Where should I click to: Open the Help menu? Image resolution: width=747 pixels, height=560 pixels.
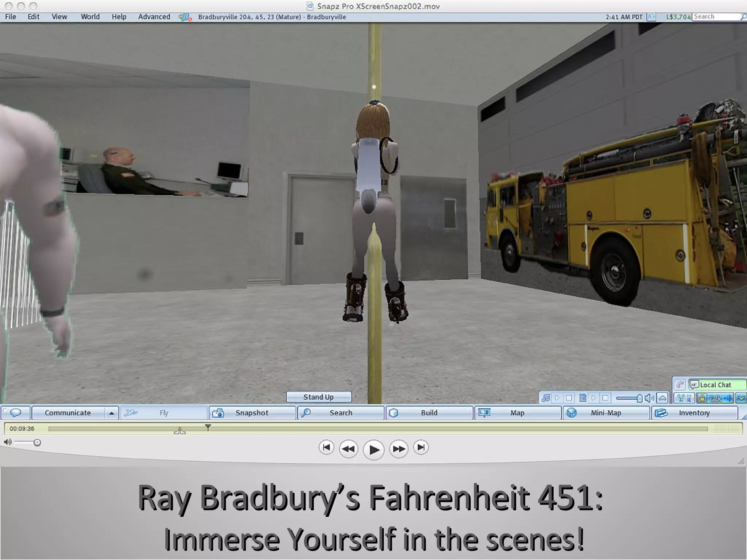pyautogui.click(x=119, y=17)
